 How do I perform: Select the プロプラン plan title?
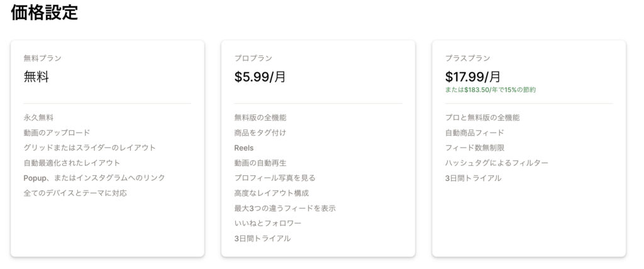coord(253,58)
